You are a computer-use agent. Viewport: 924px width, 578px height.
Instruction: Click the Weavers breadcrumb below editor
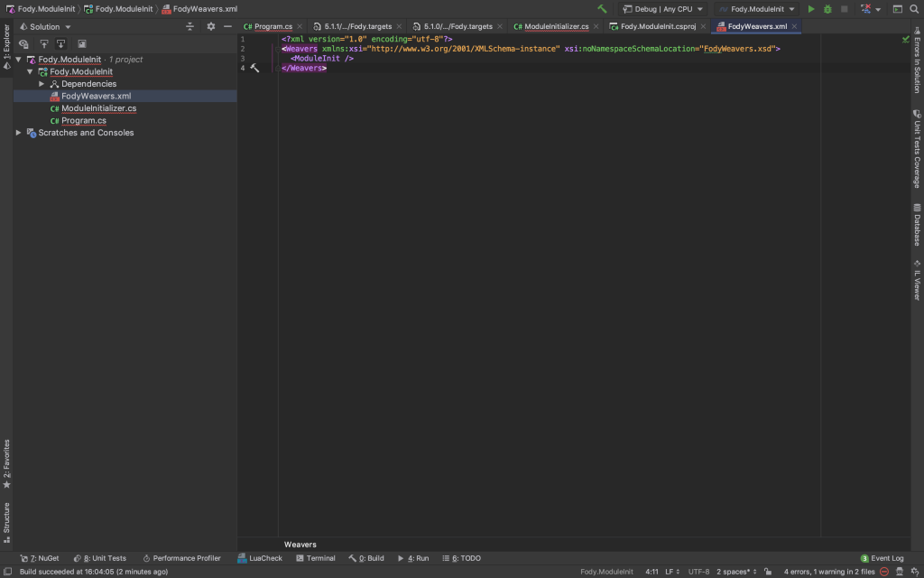[x=300, y=545]
